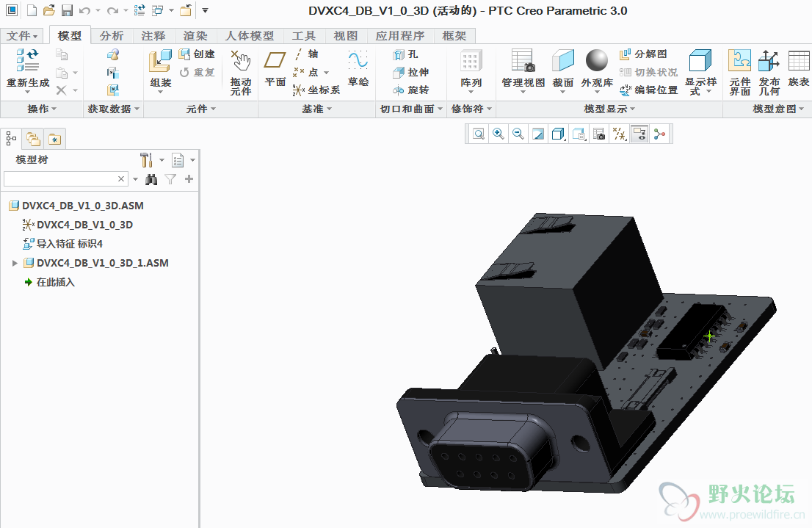Image resolution: width=812 pixels, height=528 pixels.
Task: Select 导入特征 标识4 in model tree
Action: pyautogui.click(x=63, y=244)
